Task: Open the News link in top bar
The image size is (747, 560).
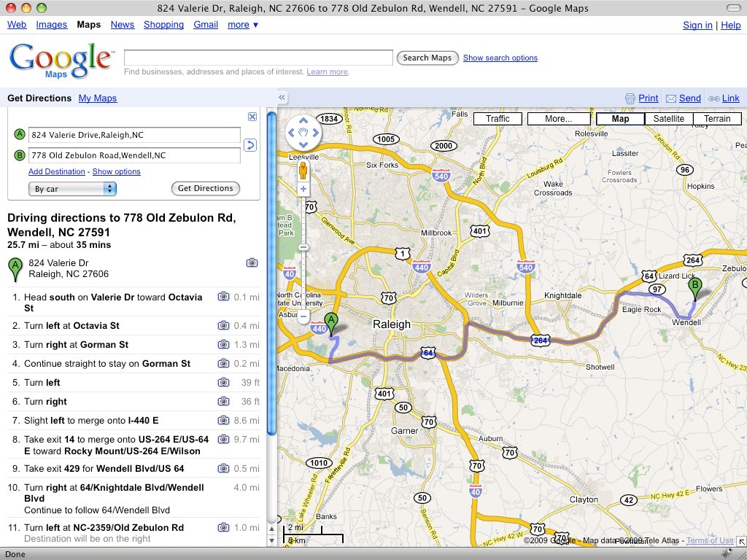Action: (123, 25)
